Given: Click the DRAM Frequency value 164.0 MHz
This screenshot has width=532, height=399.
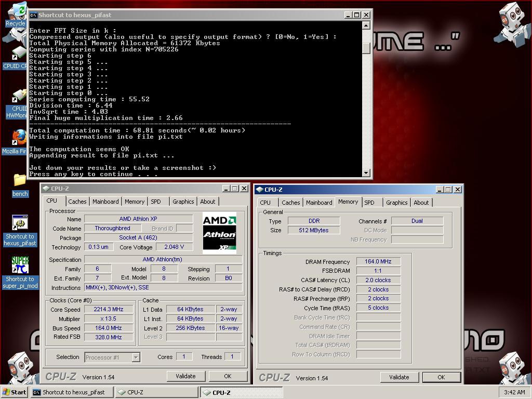Looking at the screenshot, I should 378,261.
